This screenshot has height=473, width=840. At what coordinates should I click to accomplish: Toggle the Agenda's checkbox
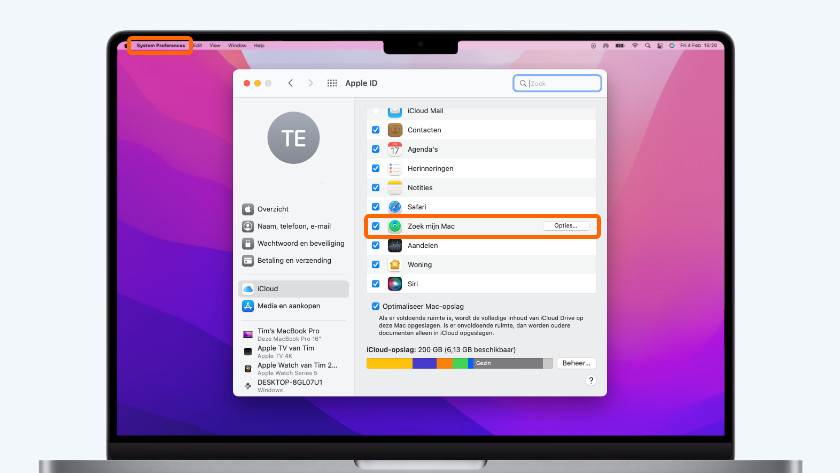(x=376, y=149)
